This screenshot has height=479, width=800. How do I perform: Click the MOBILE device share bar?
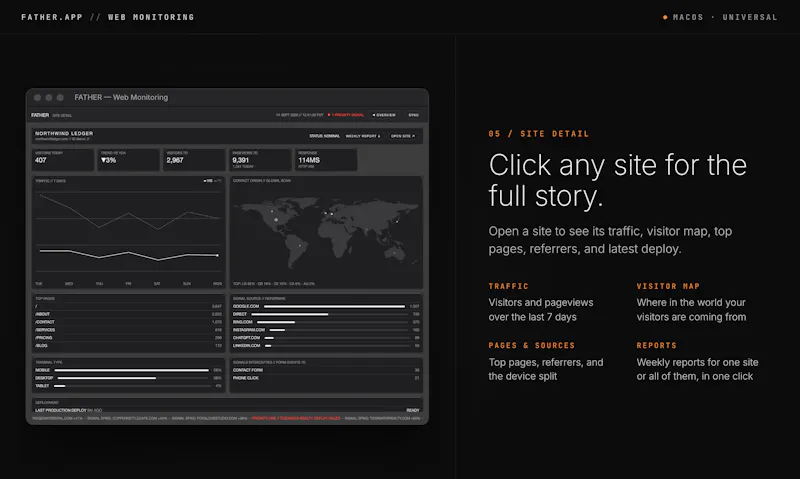[132, 370]
